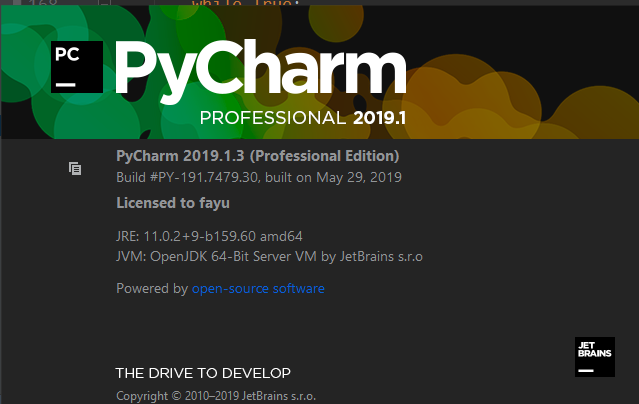The height and width of the screenshot is (404, 639).
Task: Click the JetBrains logo badge
Action: click(x=594, y=357)
